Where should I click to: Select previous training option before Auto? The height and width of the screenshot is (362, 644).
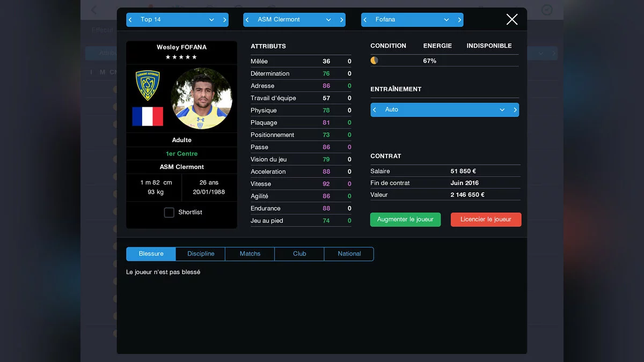pos(375,110)
